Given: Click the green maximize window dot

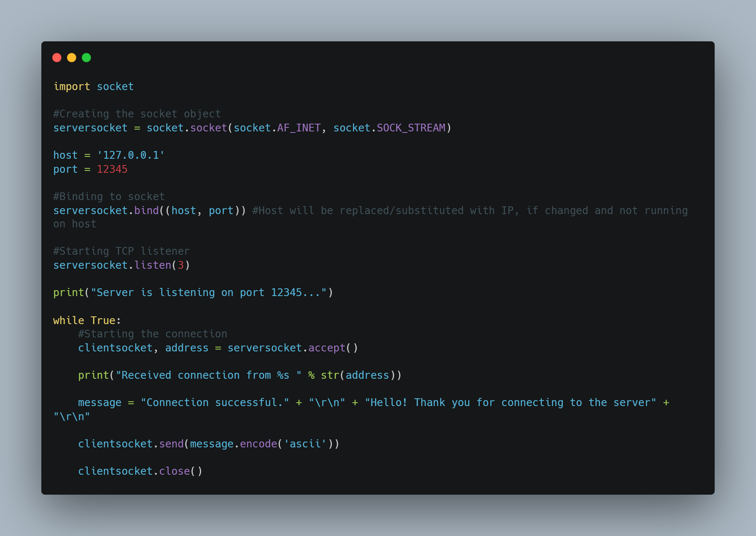Looking at the screenshot, I should 86,58.
